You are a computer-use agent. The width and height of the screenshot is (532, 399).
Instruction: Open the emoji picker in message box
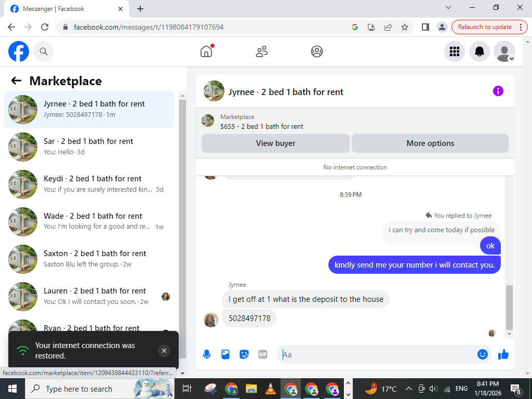pos(483,354)
